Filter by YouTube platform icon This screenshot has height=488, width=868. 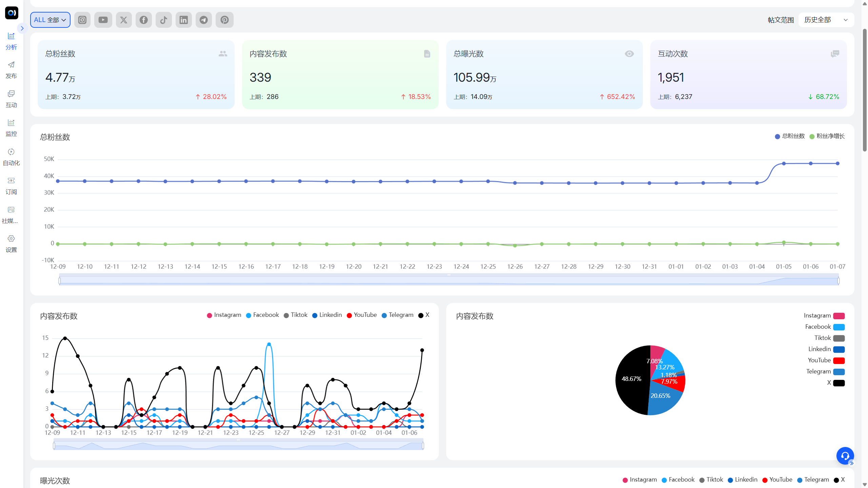click(103, 20)
